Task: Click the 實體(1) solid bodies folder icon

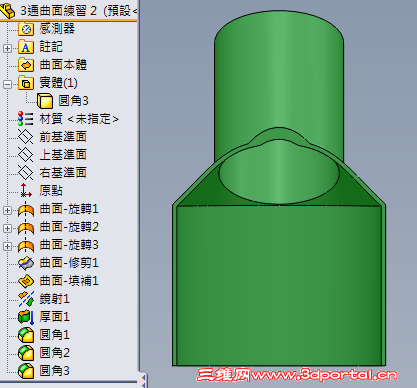Action: pos(26,83)
